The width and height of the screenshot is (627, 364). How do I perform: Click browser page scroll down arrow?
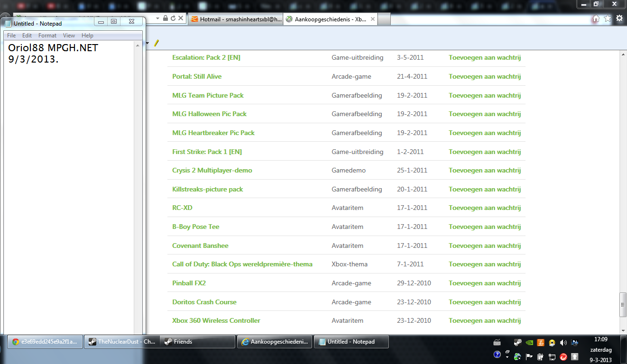point(623,330)
